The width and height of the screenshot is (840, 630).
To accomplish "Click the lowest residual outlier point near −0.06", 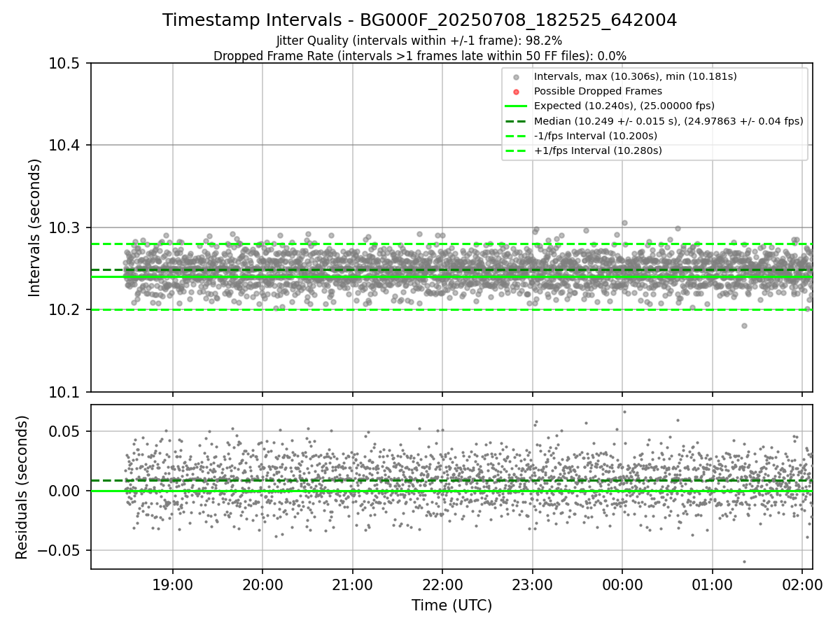I will tap(744, 561).
